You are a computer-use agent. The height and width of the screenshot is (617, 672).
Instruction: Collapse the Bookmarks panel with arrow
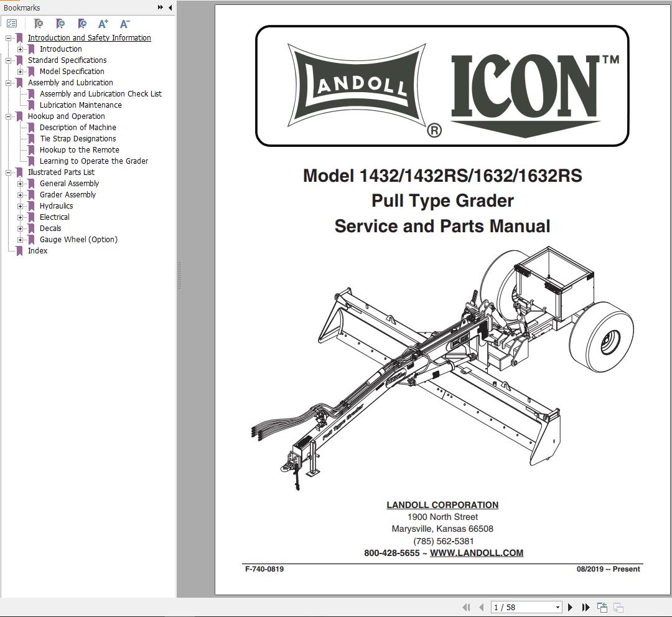[x=169, y=7]
